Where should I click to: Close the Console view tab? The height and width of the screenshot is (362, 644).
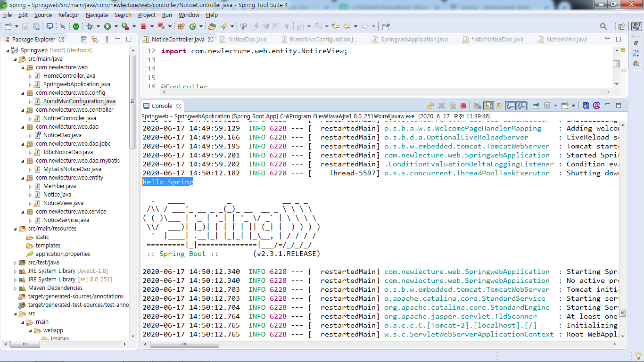coord(178,106)
